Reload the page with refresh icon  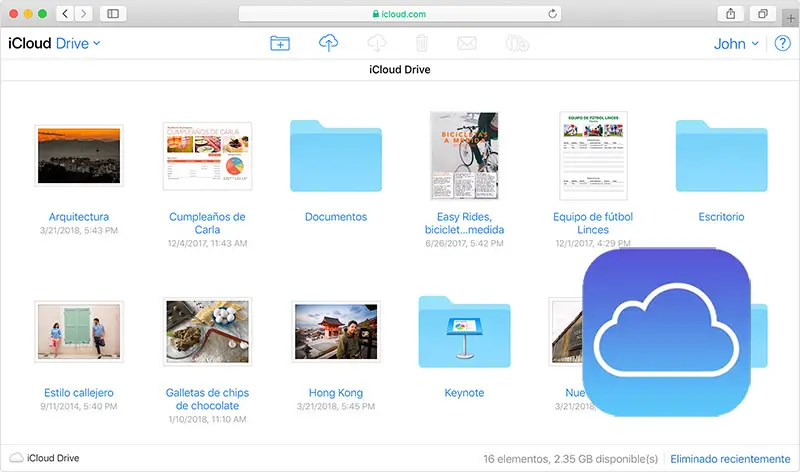click(x=552, y=14)
